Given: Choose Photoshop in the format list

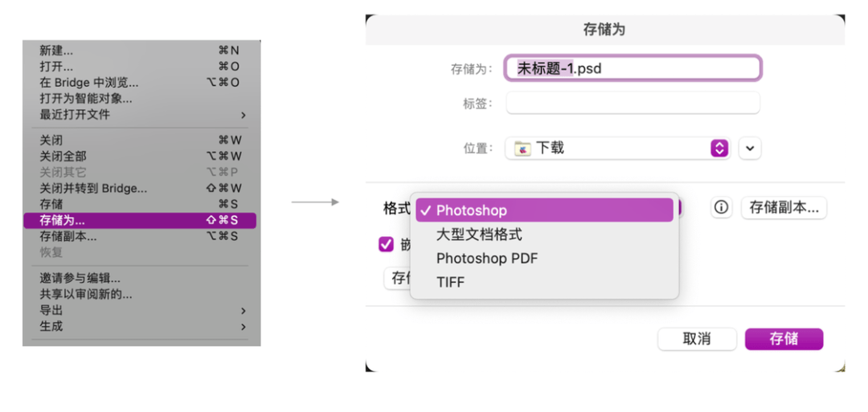Looking at the screenshot, I should click(x=544, y=210).
